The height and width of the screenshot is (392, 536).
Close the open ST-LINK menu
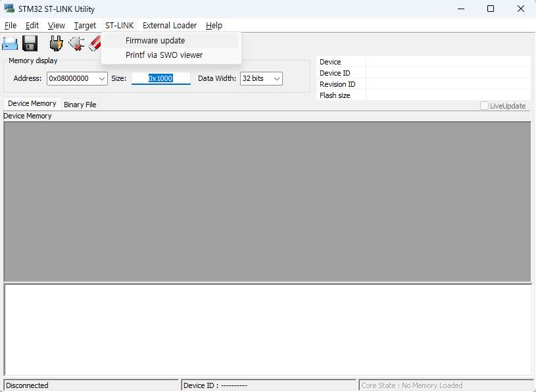click(119, 25)
